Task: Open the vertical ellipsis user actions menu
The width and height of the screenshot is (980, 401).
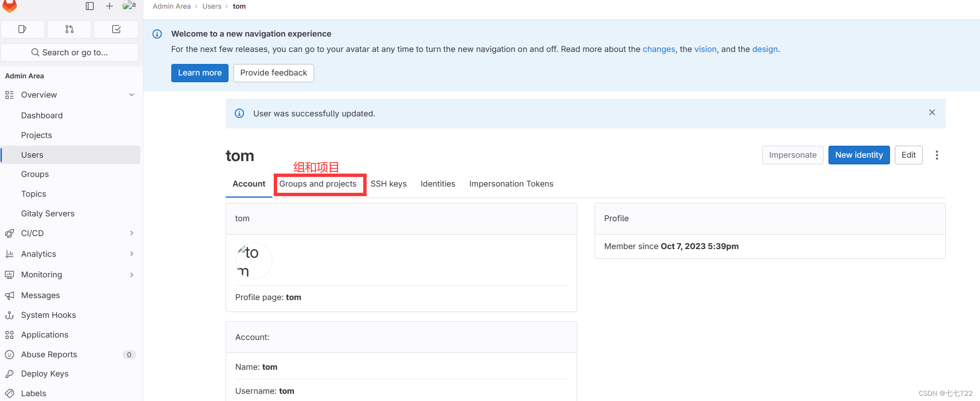Action: pos(937,155)
